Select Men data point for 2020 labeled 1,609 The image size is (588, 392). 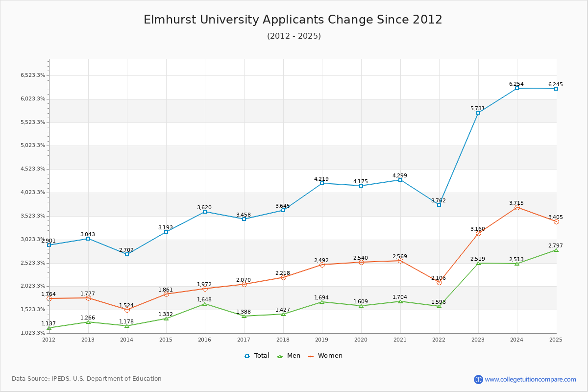click(361, 306)
